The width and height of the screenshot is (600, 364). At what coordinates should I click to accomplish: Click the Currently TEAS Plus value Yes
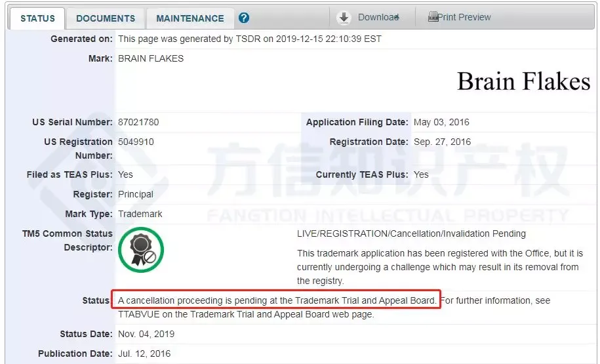point(421,174)
